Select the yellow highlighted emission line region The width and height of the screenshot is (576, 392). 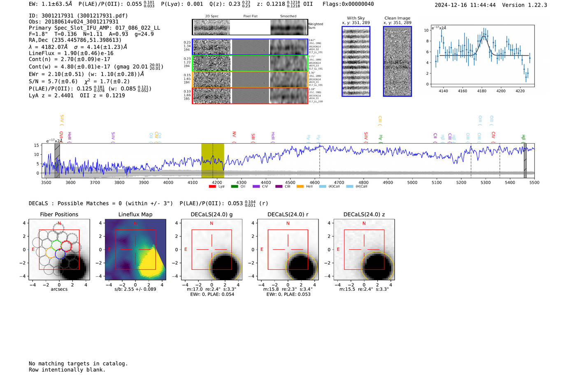point(212,160)
